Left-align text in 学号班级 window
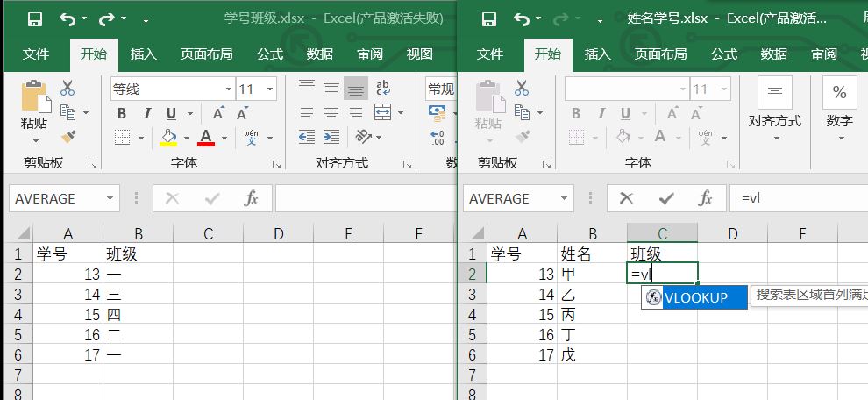 (x=306, y=113)
